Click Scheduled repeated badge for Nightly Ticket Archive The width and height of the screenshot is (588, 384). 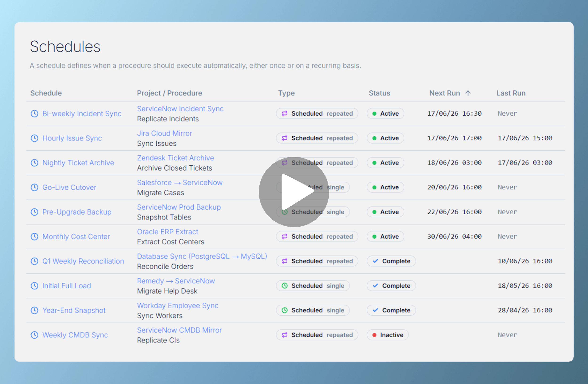pos(317,163)
